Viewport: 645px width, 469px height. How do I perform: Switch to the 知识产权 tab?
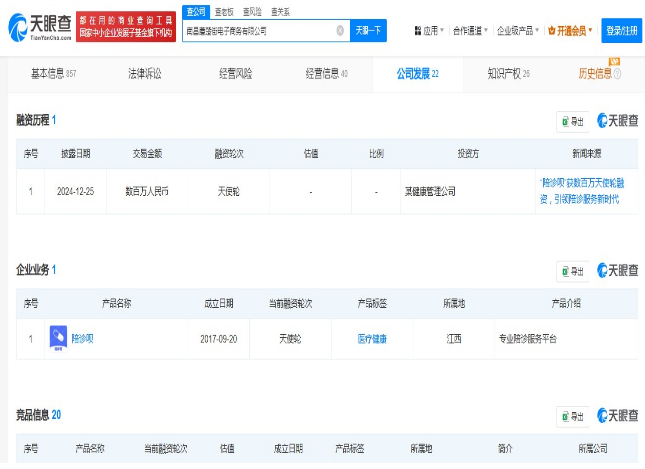(508, 74)
